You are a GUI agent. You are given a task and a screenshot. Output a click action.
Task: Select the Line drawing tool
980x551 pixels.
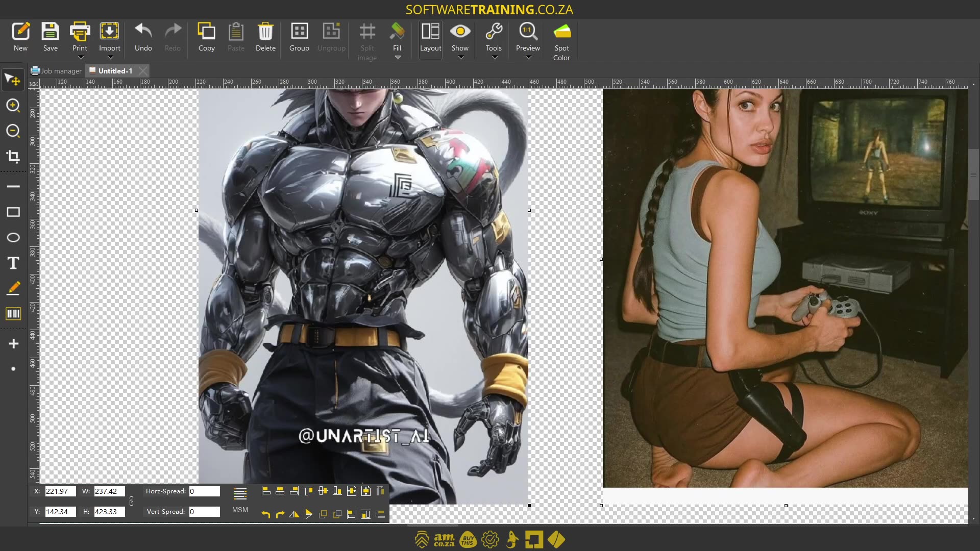pyautogui.click(x=13, y=186)
